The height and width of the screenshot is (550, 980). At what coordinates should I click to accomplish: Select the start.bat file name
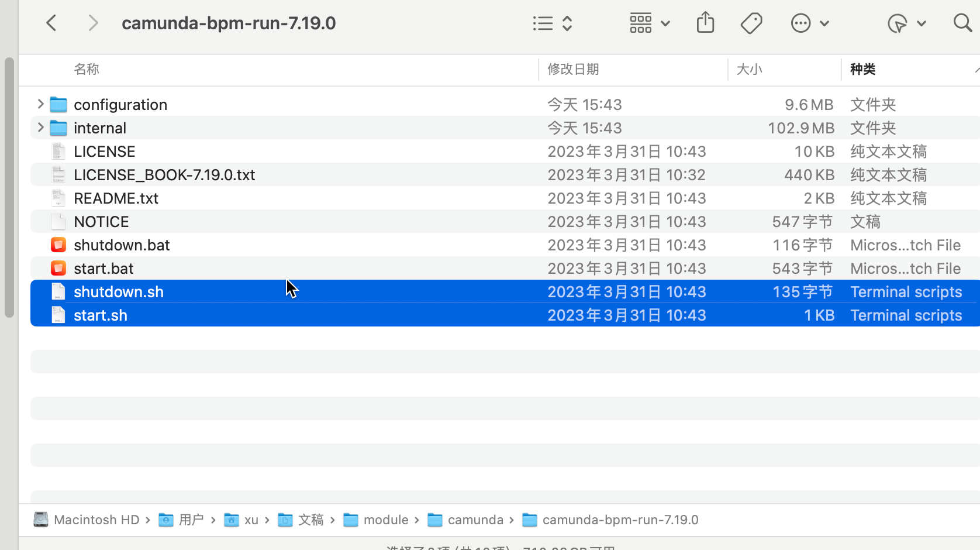103,269
